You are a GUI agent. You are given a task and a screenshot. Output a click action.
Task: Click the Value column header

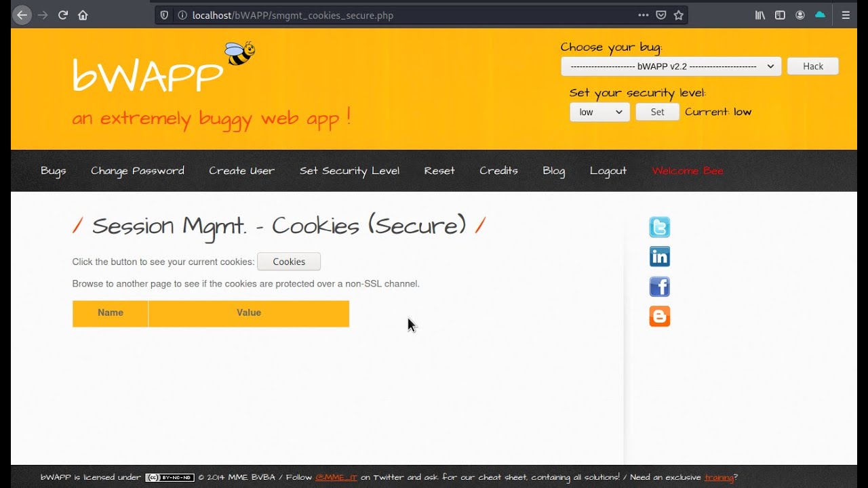[x=249, y=313]
